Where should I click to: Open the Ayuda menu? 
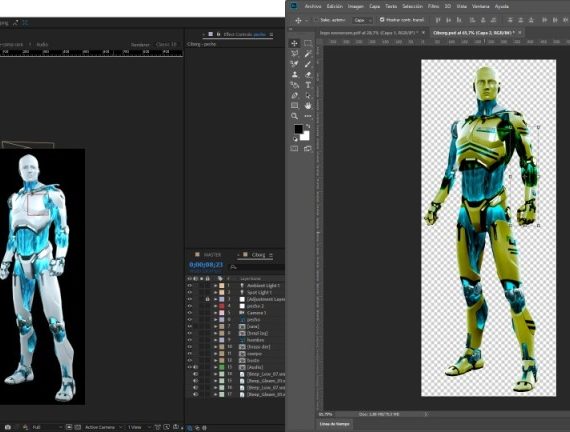(502, 6)
